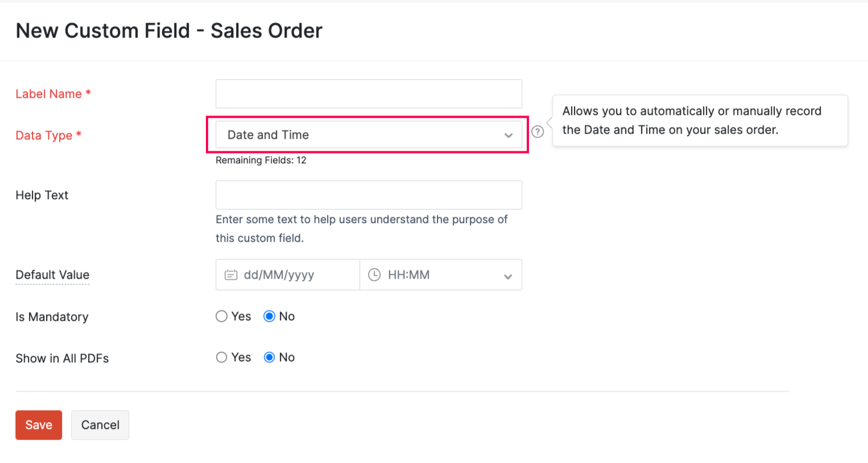Click the clock icon in the time field
Viewport: 868px width, 463px height.
pos(374,275)
